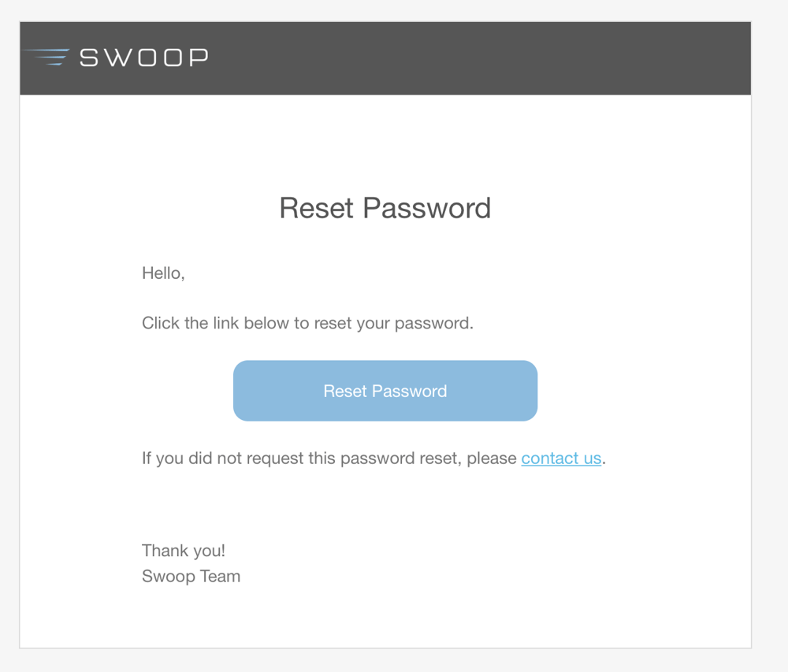This screenshot has width=788, height=672.
Task: Click the large "Reset Password" heading
Action: [385, 208]
